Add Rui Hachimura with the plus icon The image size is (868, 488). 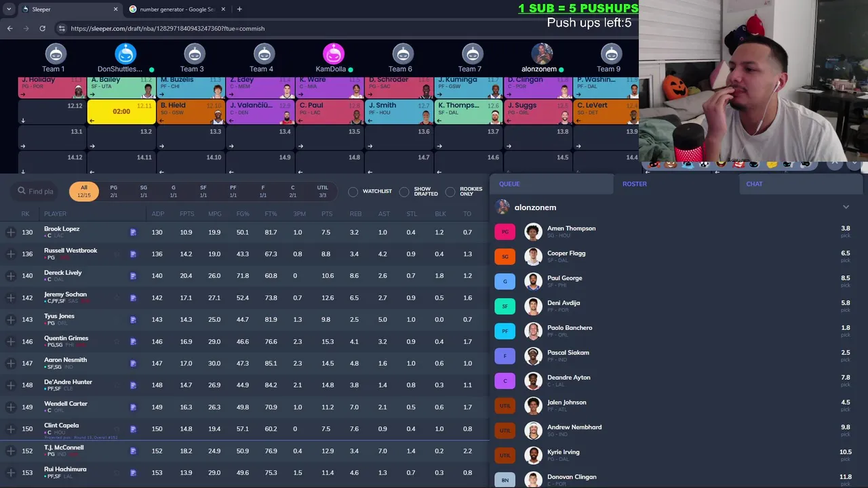click(10, 472)
